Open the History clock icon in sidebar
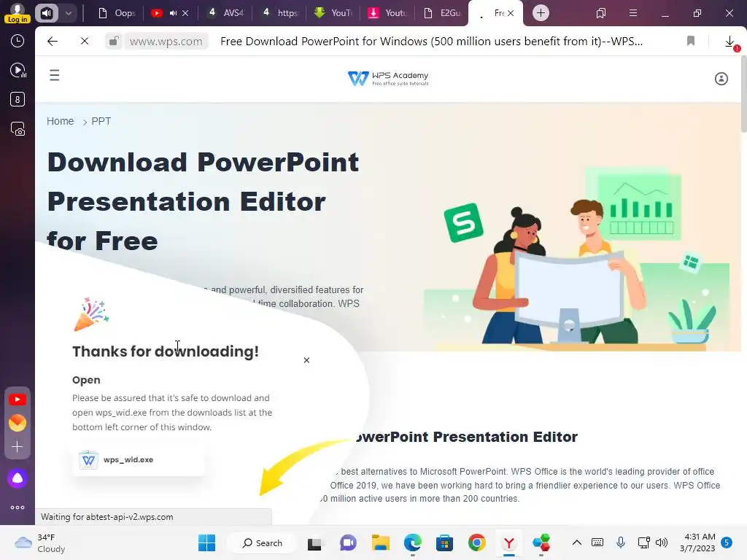 (x=18, y=41)
